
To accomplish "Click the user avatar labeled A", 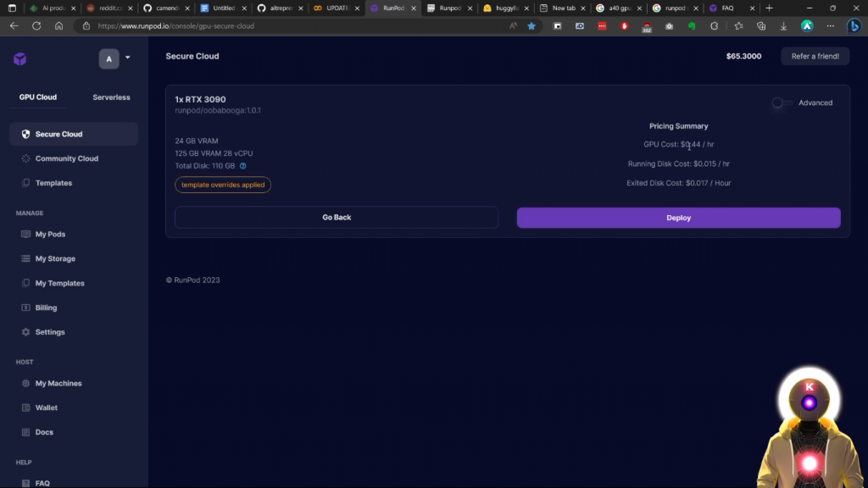I will pos(109,58).
